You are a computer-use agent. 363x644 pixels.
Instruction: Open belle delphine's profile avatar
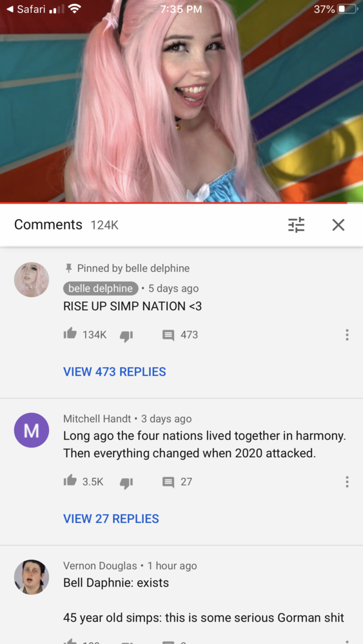pos(32,279)
